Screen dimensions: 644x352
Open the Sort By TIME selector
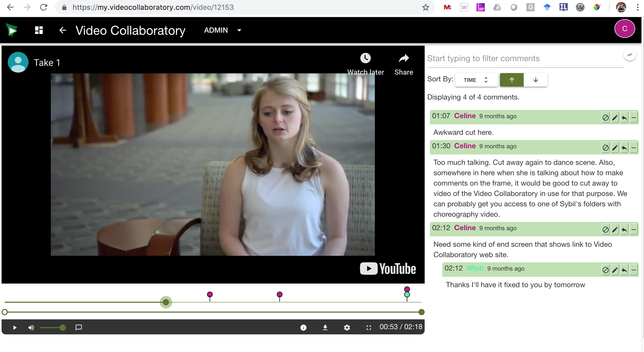[476, 80]
